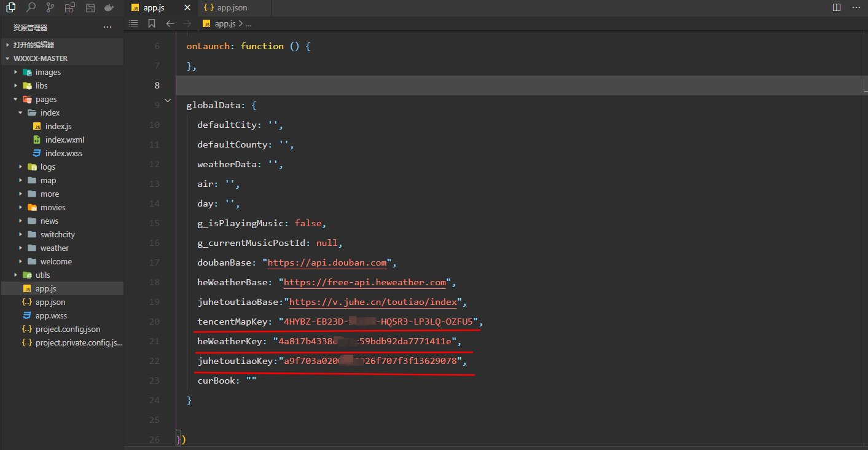The height and width of the screenshot is (450, 868).
Task: Expand the movies folder
Action: coord(61,207)
